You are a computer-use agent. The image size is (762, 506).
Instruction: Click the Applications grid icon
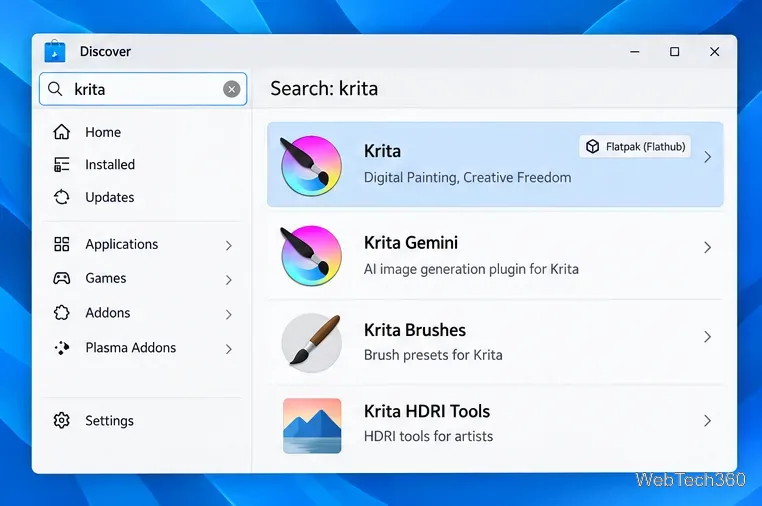pyautogui.click(x=62, y=244)
